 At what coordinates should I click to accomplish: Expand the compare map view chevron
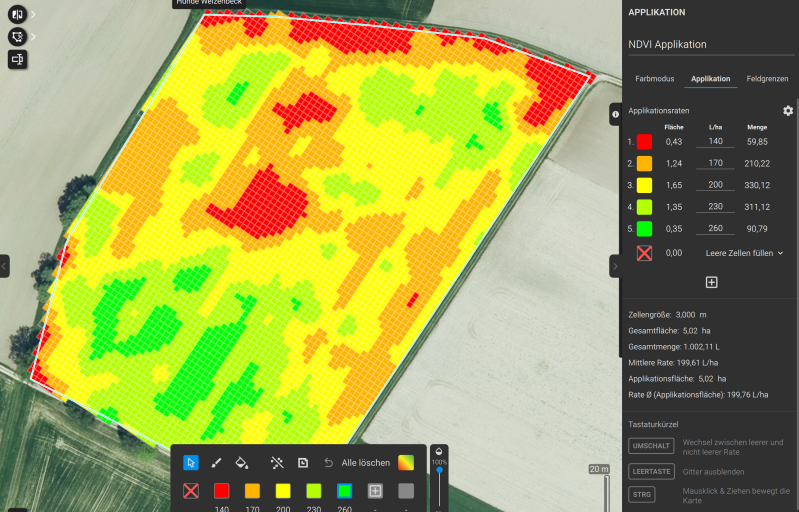point(33,15)
